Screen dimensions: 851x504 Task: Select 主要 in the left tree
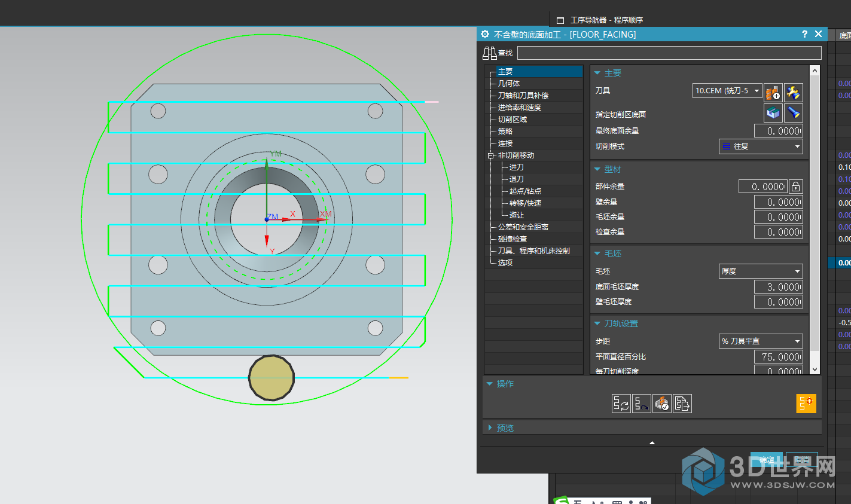(x=505, y=72)
